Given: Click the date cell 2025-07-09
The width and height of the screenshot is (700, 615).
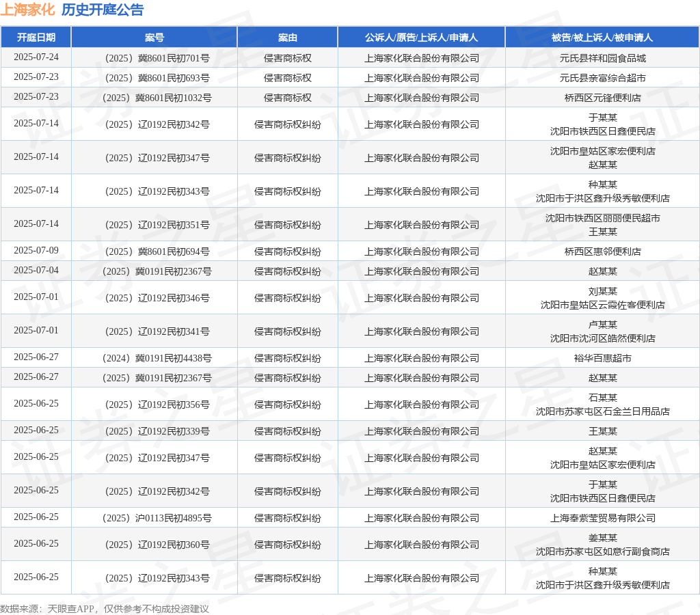Looking at the screenshot, I should (36, 250).
